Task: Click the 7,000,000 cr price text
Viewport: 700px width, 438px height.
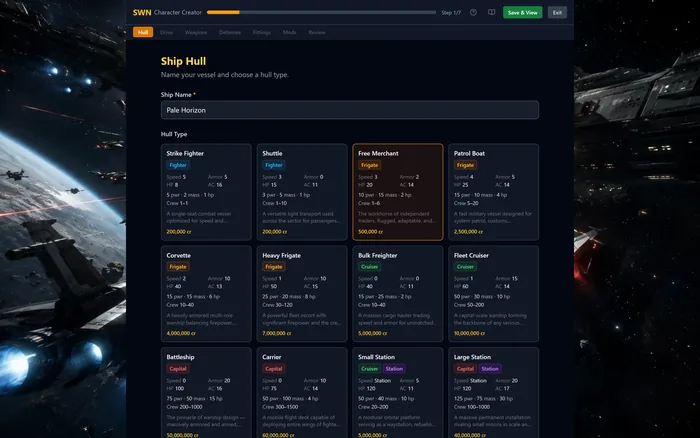Action: 277,333
